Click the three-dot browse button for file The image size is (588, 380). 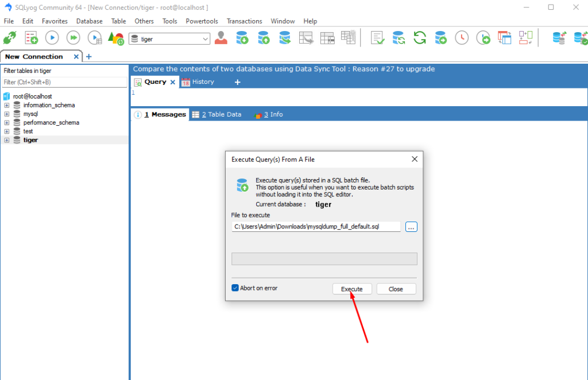(x=411, y=227)
